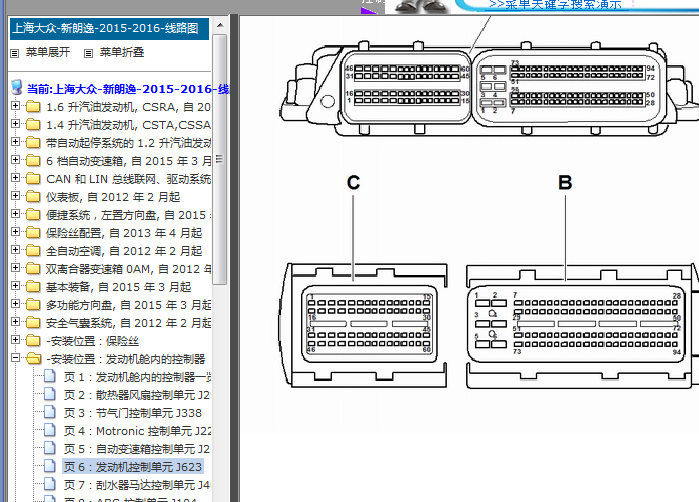
Task: Expand the 保险丝配置 folder node
Action: (16, 232)
